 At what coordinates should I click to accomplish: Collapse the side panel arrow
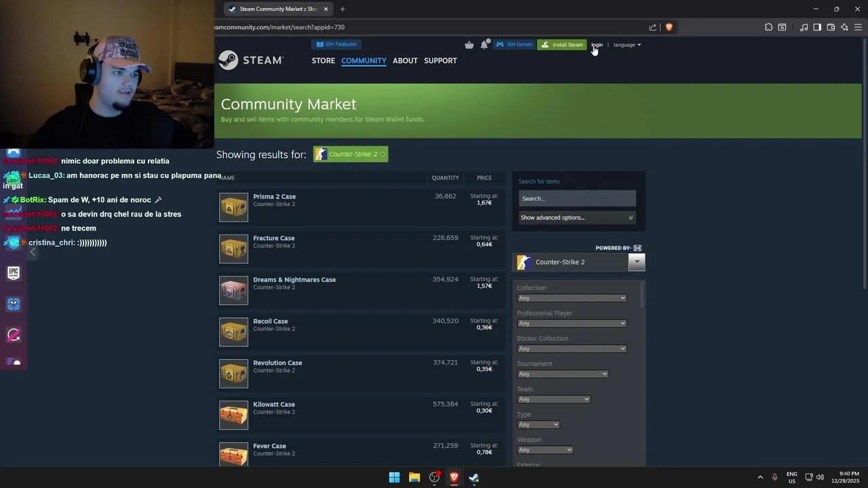[33, 252]
